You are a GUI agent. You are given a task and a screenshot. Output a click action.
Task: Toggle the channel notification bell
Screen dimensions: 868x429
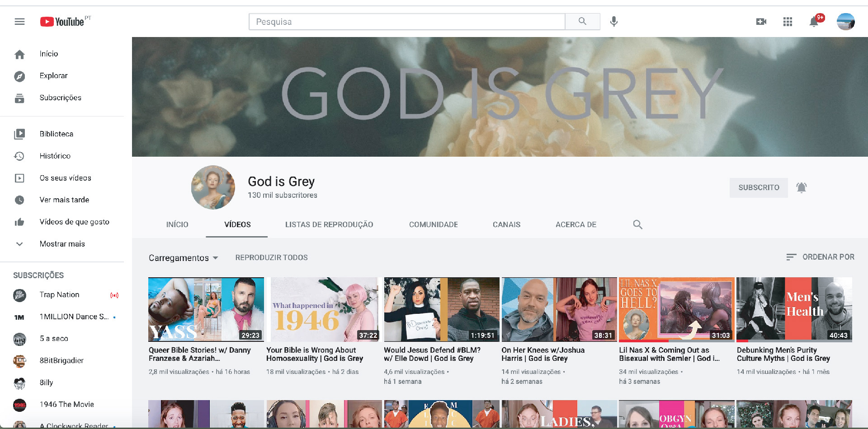click(x=801, y=187)
